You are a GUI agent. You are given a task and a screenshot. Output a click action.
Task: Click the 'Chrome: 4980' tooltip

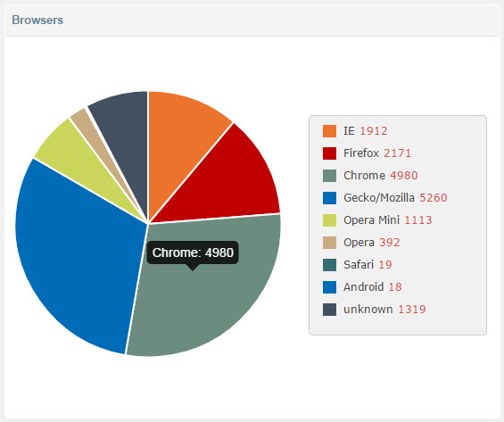tap(193, 252)
